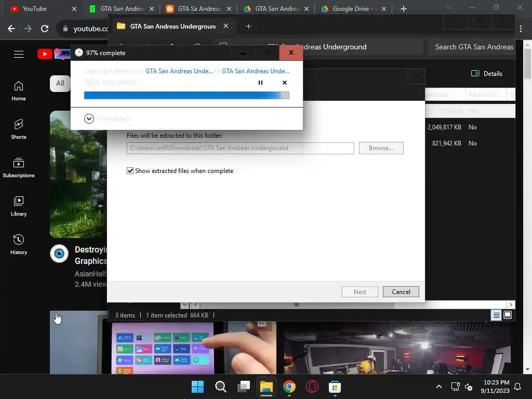Open source folder link in copy dialog
Image resolution: width=532 pixels, height=399 pixels.
[179, 71]
